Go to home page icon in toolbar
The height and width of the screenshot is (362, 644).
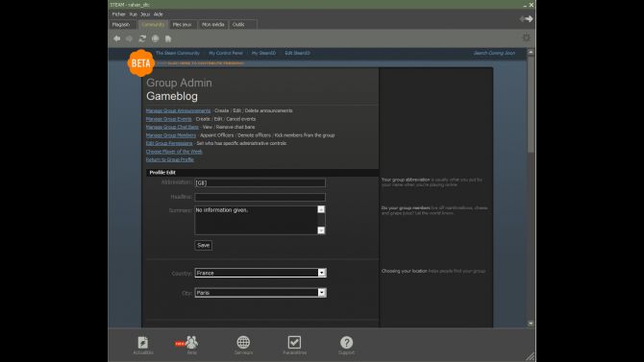click(x=168, y=38)
